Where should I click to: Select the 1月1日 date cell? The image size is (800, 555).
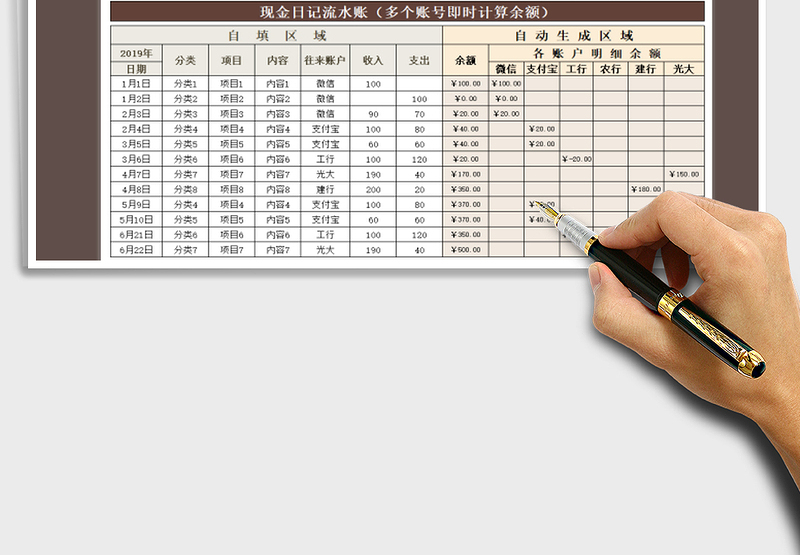click(x=136, y=84)
